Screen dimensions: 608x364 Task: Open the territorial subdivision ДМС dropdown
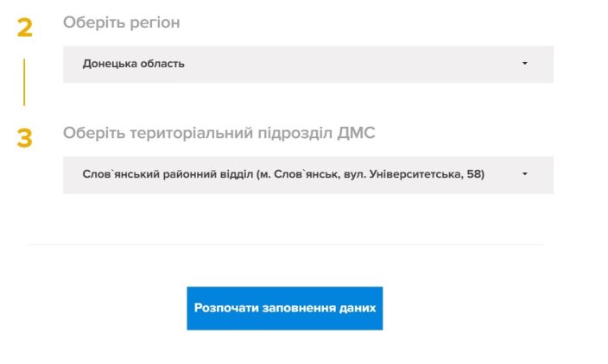[x=308, y=174]
